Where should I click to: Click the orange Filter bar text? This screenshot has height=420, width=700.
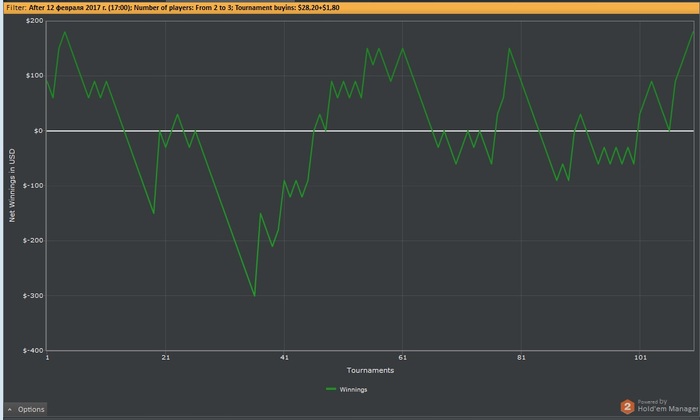173,8
